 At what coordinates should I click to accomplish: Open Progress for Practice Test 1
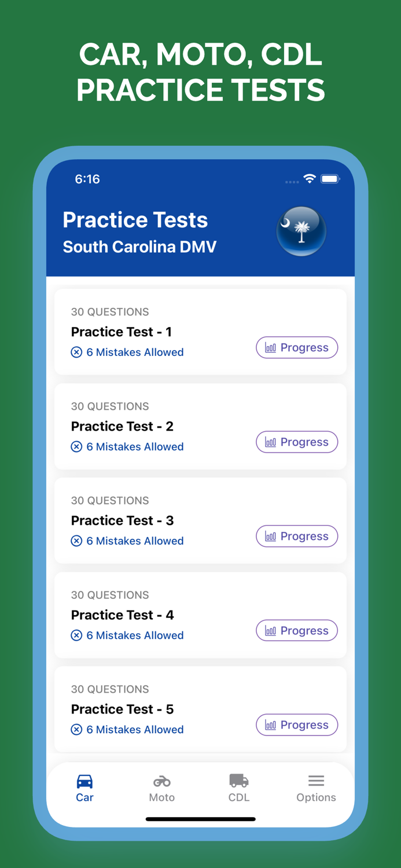[297, 347]
